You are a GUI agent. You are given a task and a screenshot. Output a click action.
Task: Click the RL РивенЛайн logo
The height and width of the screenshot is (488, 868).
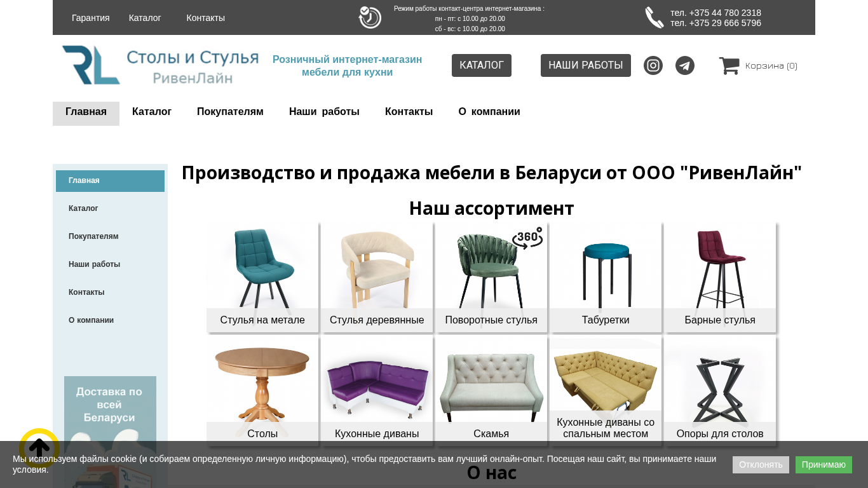160,65
